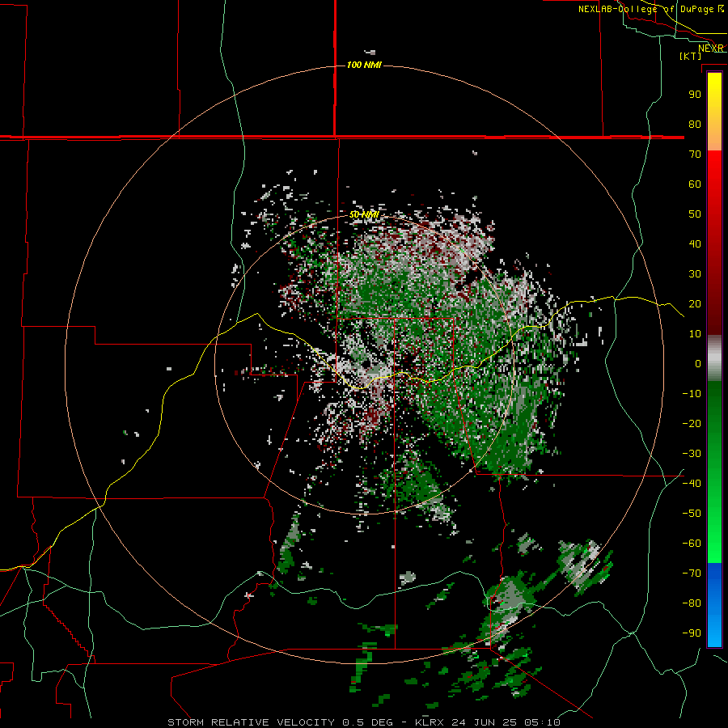Click the "24 JUN 25 05:10" timestamp
728x728 pixels.
point(506,722)
